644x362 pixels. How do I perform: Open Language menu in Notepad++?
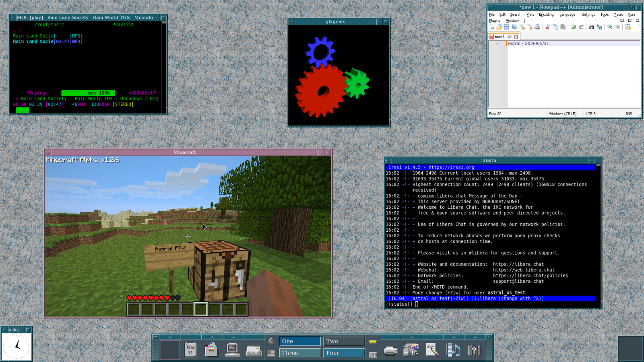[x=567, y=14]
